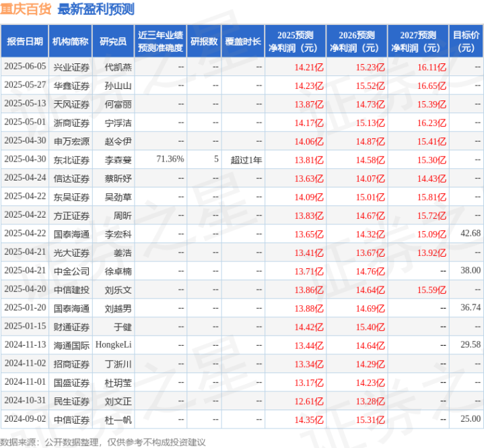Click report date 2025-05-27

[x=25, y=85]
